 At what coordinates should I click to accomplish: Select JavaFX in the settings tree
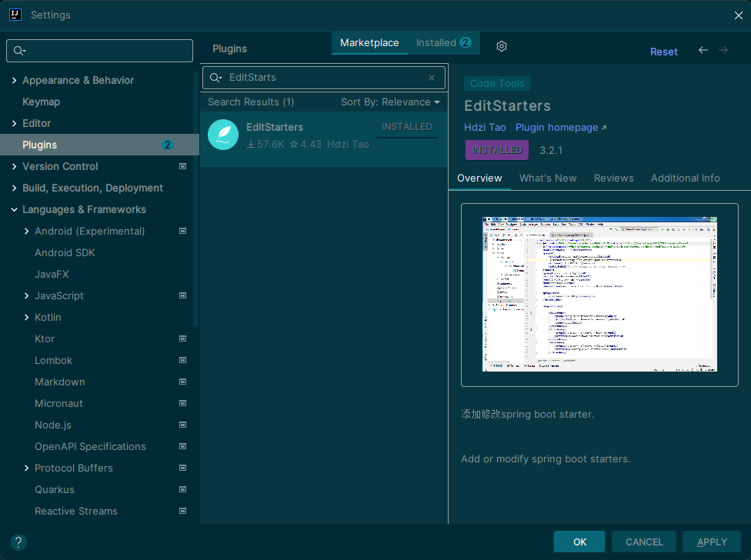[52, 275]
